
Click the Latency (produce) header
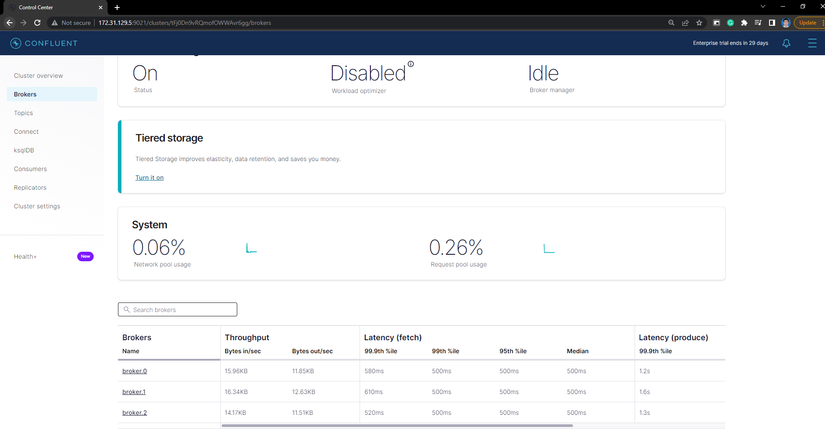[x=673, y=337]
